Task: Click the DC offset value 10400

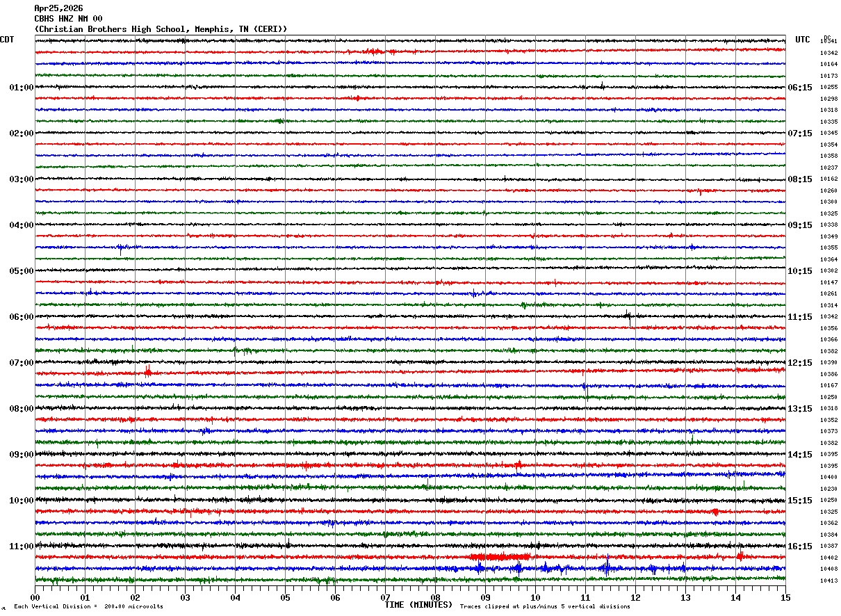Action: [828, 478]
